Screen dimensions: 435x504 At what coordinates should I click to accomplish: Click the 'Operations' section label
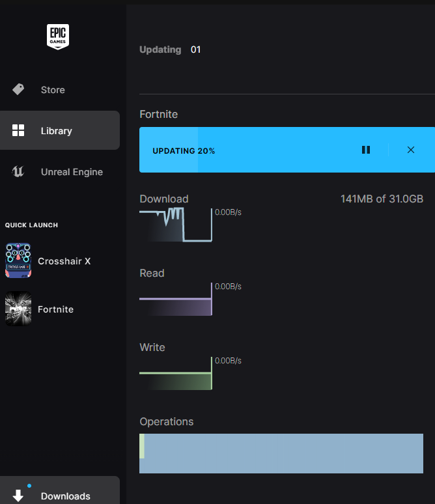coord(166,421)
